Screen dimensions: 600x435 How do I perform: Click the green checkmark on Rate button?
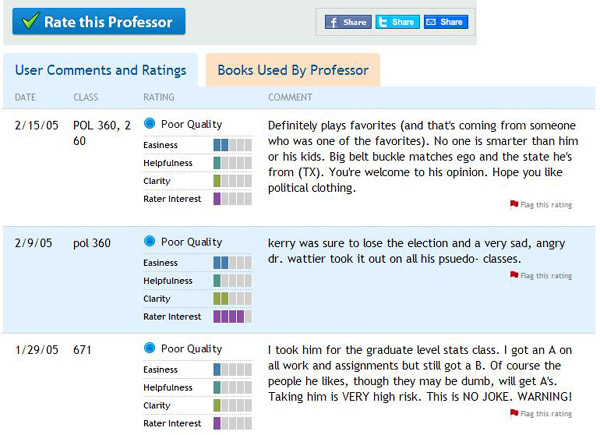click(x=30, y=21)
